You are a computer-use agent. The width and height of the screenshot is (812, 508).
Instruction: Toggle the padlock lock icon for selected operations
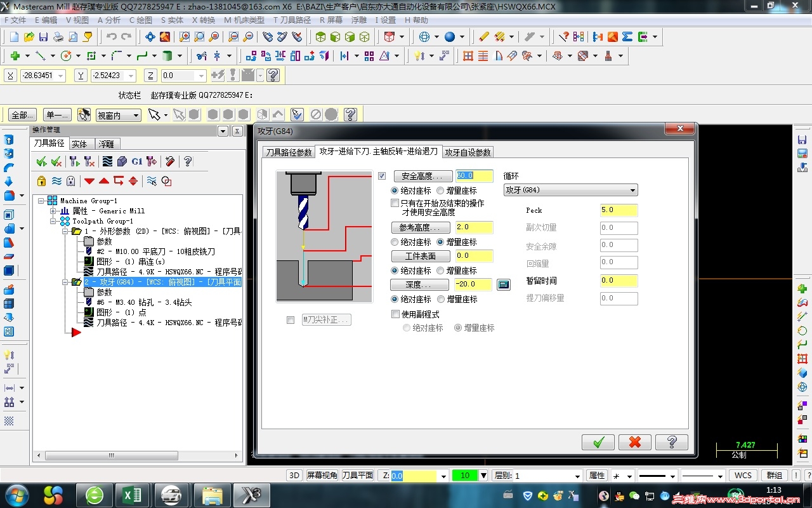[x=41, y=181]
